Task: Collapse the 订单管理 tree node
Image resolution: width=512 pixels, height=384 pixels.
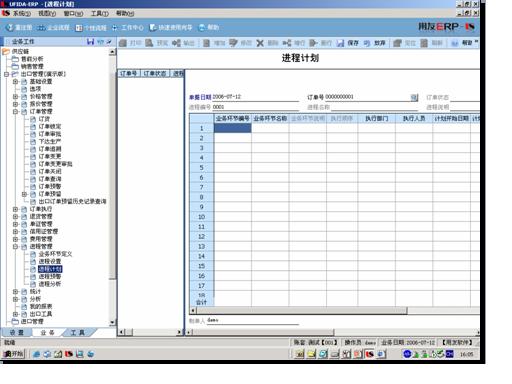Action: tap(15, 112)
